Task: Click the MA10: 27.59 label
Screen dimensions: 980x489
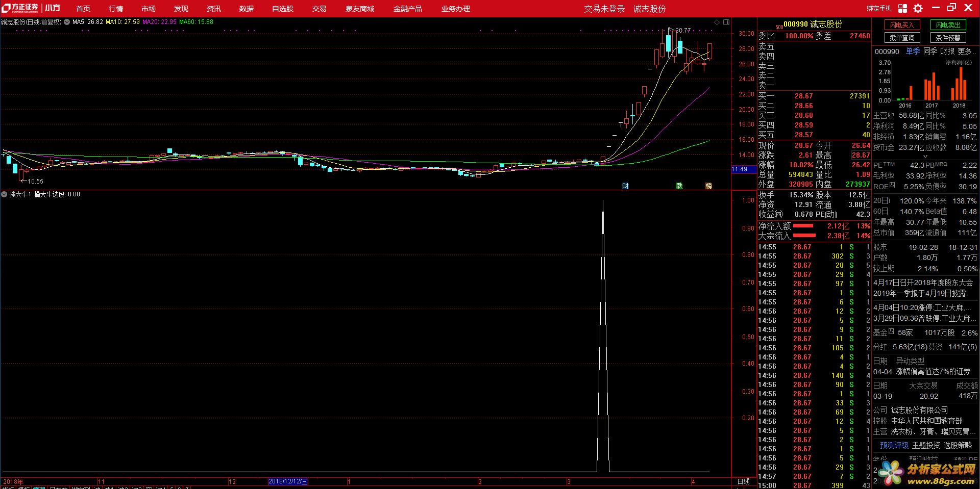Action: pyautogui.click(x=123, y=22)
